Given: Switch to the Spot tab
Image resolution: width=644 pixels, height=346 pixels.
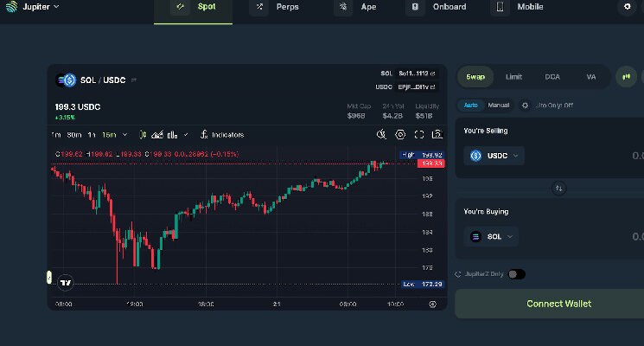Looking at the screenshot, I should [193, 7].
